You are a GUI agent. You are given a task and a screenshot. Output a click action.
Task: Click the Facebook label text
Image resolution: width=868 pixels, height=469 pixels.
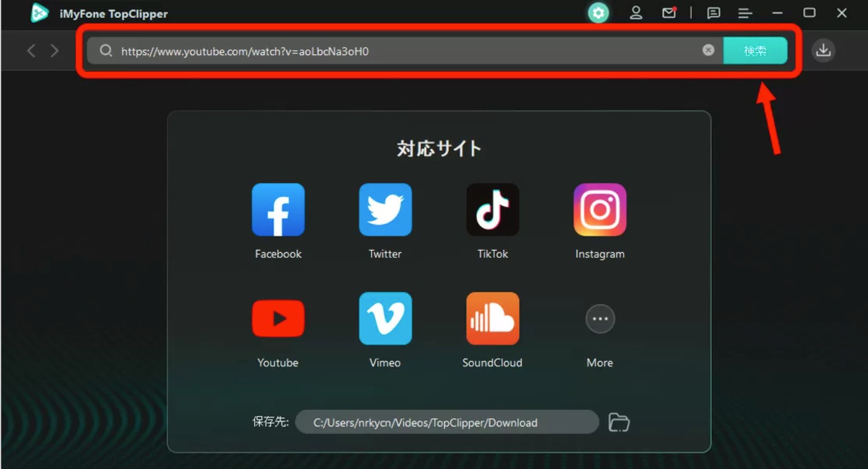[278, 254]
